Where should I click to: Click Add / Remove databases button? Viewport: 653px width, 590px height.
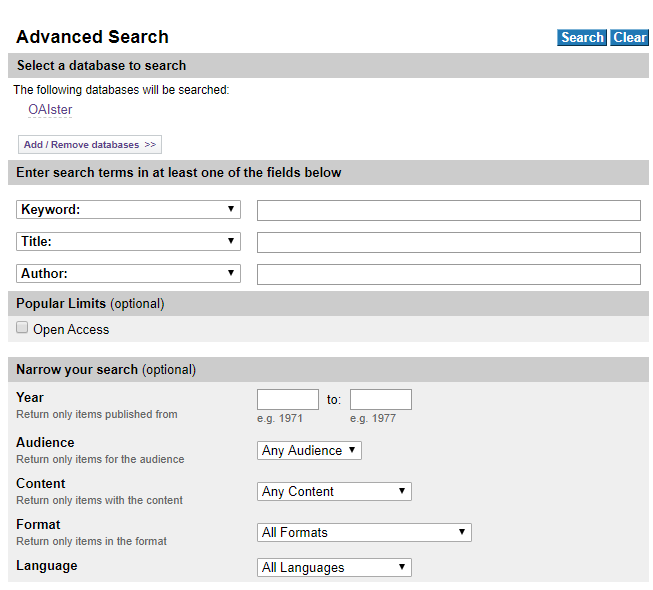point(89,145)
